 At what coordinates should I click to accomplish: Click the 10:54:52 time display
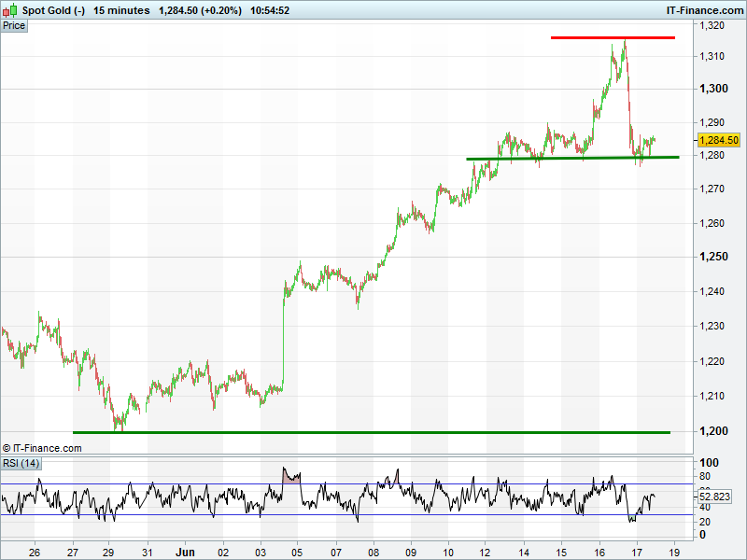[270, 10]
